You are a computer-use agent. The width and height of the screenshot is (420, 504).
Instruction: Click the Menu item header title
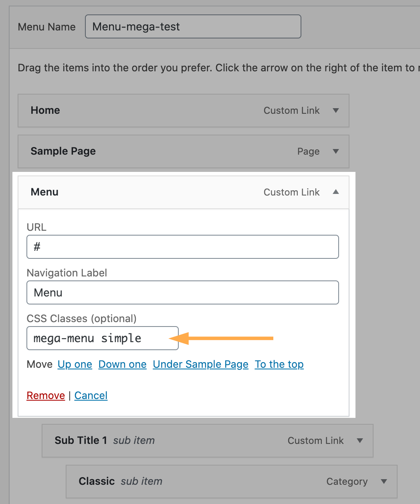coord(44,192)
